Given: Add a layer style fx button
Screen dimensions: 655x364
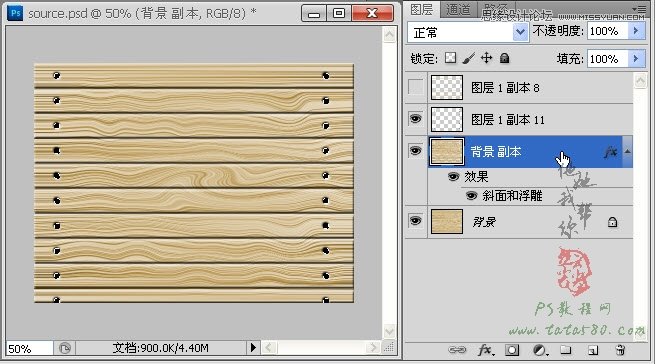Looking at the screenshot, I should click(486, 350).
